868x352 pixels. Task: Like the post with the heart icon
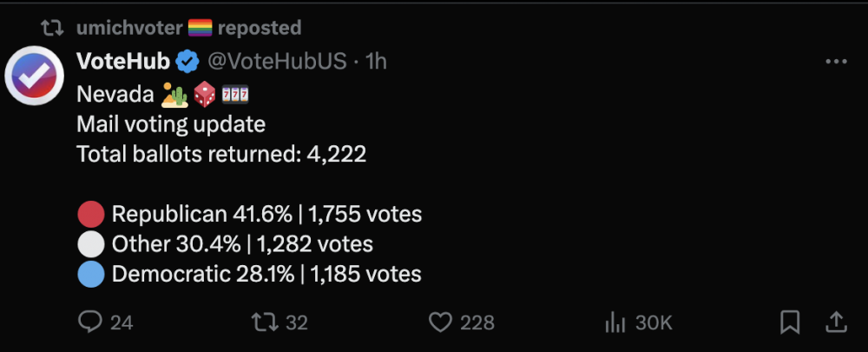[441, 322]
